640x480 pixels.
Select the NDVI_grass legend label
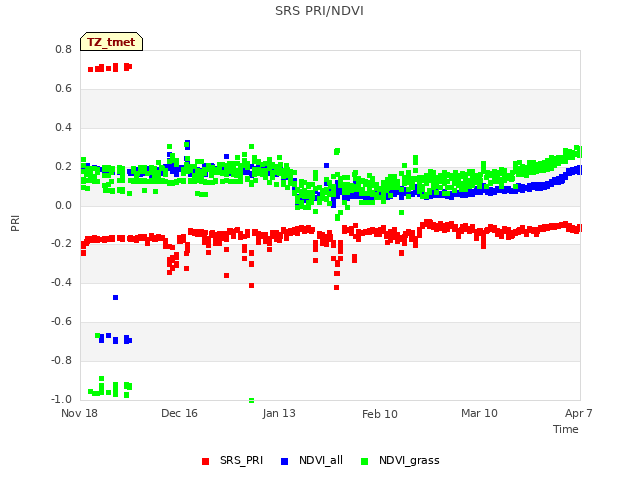click(409, 460)
